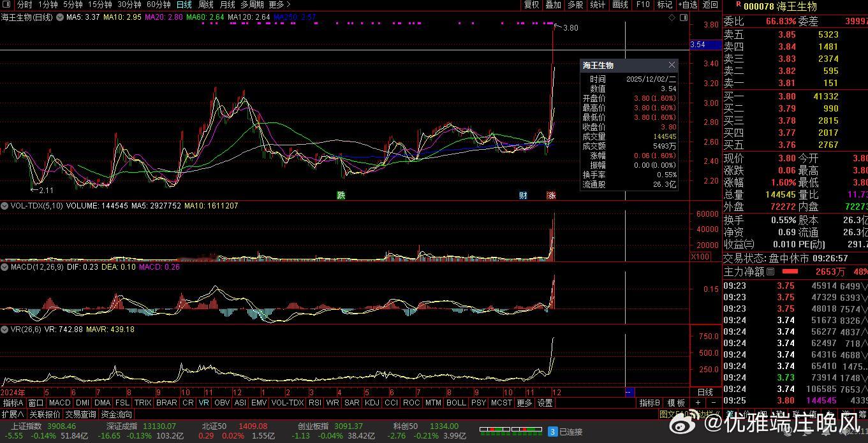The height and width of the screenshot is (443, 868).
Task: Expand the MACD(12,26,9) indicator dropdown arrow
Action: [x=4, y=267]
